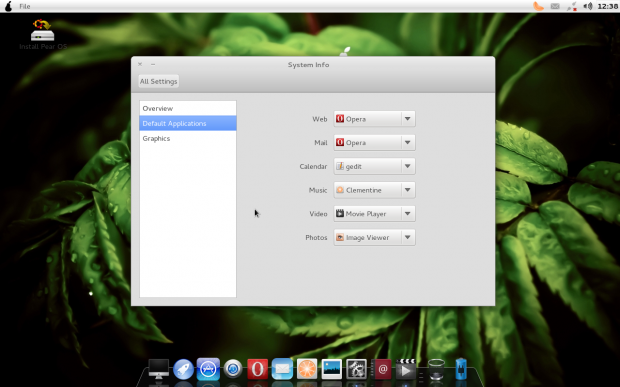620x387 pixels.
Task: Go back to All Settings
Action: [x=159, y=81]
